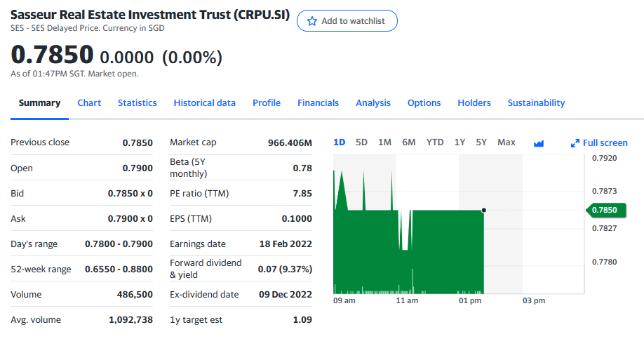Click the PE ratio (TTM) value 7.85
644x346 pixels.
click(x=302, y=193)
